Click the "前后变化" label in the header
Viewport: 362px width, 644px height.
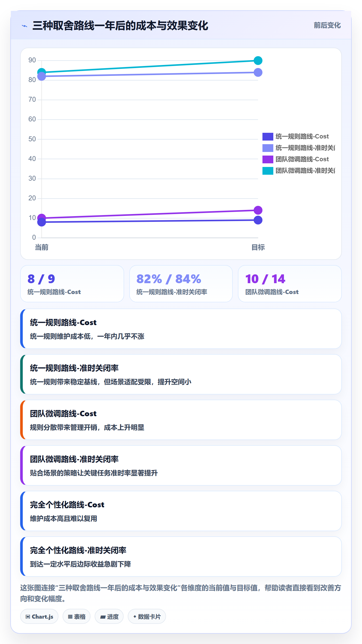[x=327, y=25]
